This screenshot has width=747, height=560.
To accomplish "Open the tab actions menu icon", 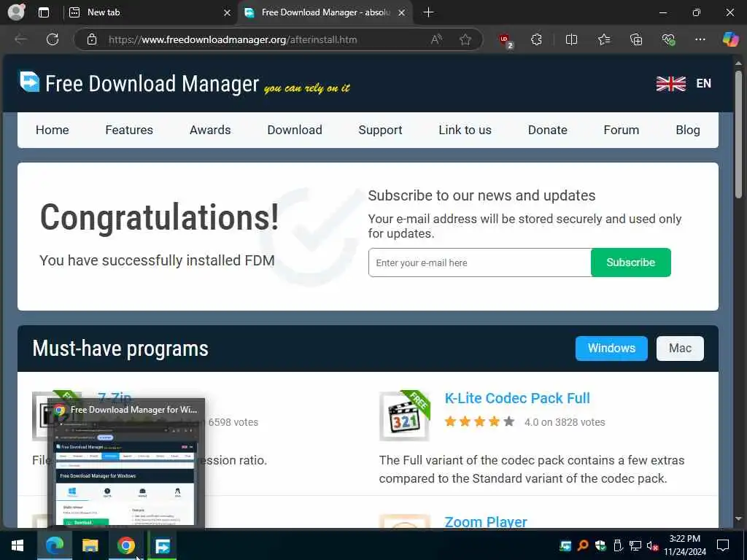I will pos(44,13).
